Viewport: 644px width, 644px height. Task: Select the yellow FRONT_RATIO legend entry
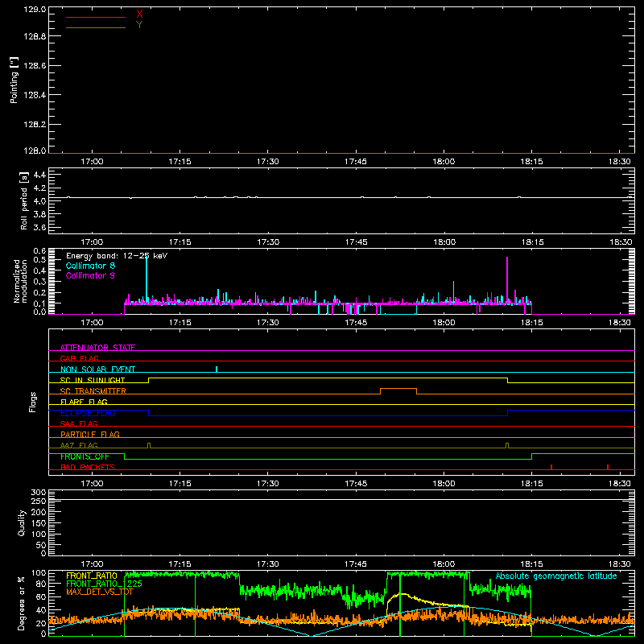point(92,576)
